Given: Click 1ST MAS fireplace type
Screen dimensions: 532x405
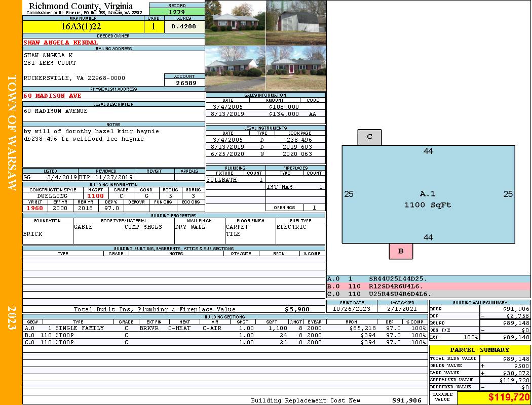Looking at the screenshot, I should (279, 187).
